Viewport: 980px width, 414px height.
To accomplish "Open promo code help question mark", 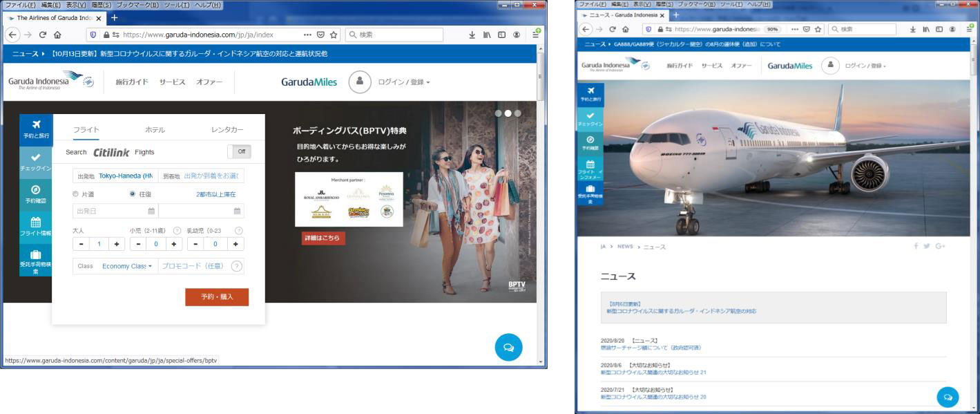I will [x=236, y=266].
